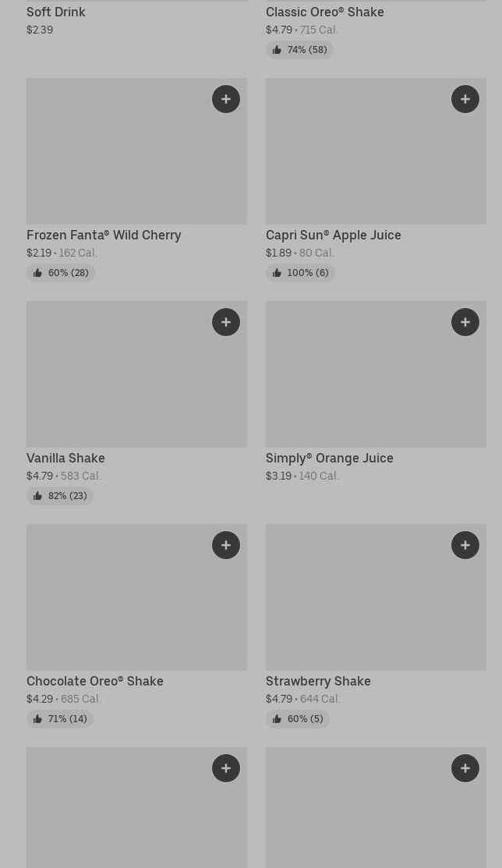Add Vanilla Shake to cart
The width and height of the screenshot is (502, 868).
226,322
